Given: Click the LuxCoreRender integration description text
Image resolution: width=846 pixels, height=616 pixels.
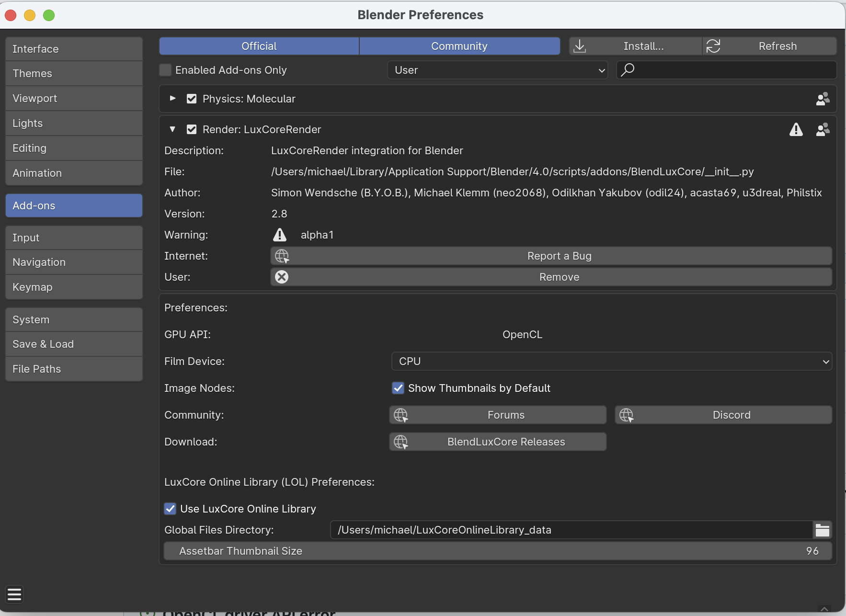Looking at the screenshot, I should (x=367, y=150).
